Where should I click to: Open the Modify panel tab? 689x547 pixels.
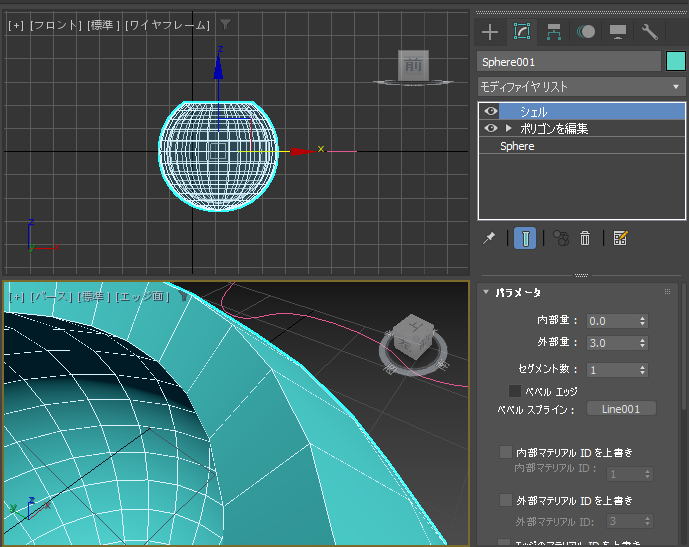pyautogui.click(x=522, y=32)
